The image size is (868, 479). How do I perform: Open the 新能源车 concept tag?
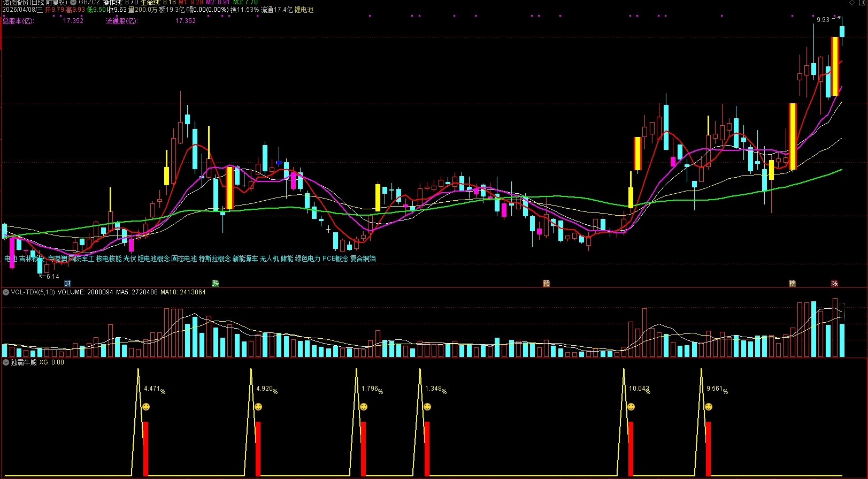pos(245,258)
